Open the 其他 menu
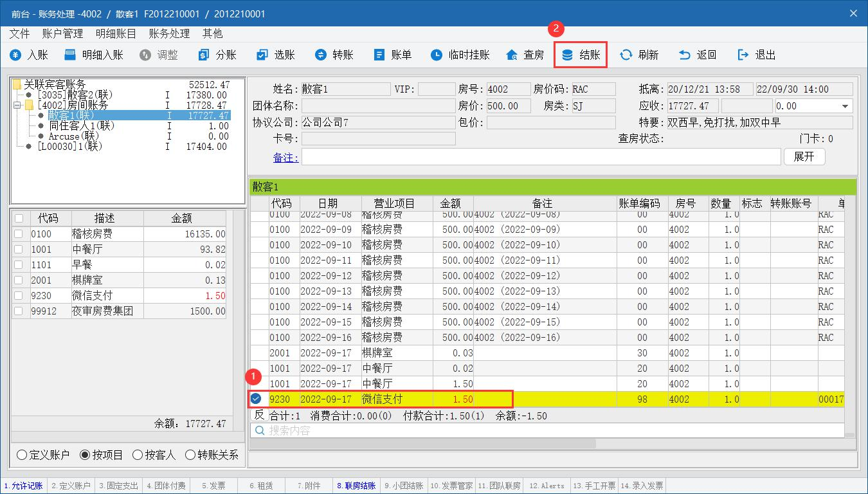Screen dimensions: 868x494 click(212, 33)
